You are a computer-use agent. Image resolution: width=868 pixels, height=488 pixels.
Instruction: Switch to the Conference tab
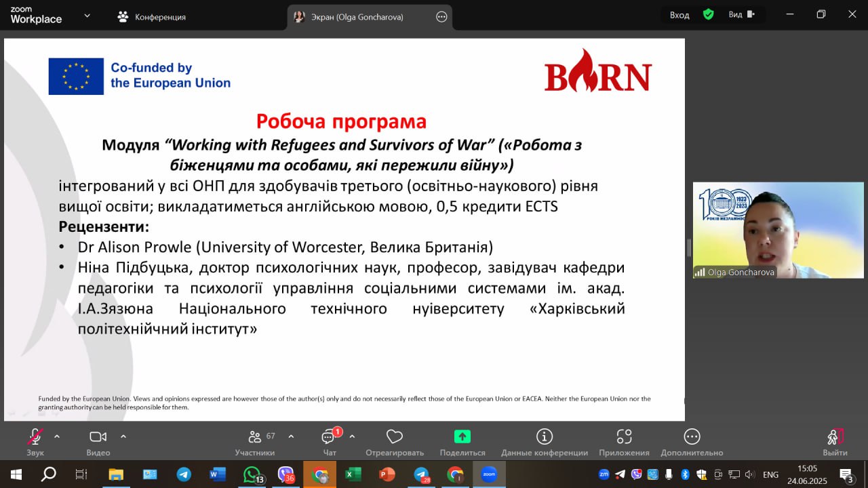coord(152,17)
